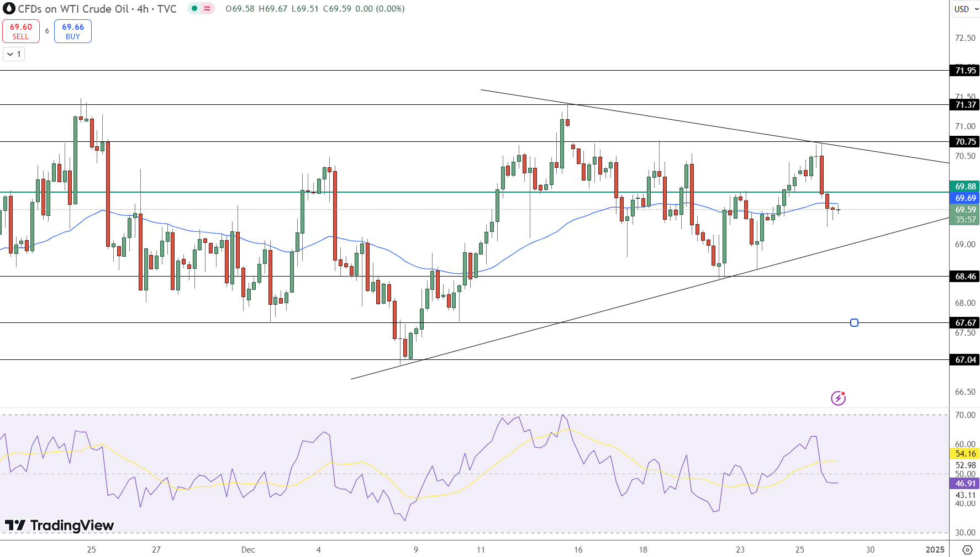The image size is (980, 557).
Task: Click the purple lightning flash icon
Action: pos(838,398)
